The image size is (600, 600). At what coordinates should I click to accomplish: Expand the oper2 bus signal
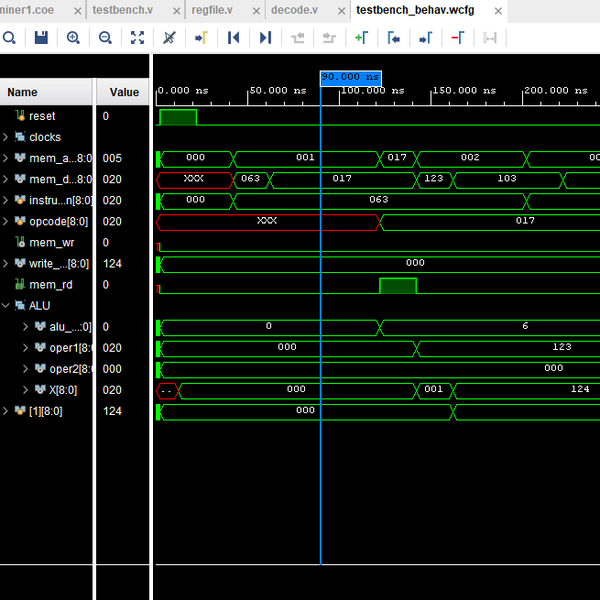coord(25,368)
